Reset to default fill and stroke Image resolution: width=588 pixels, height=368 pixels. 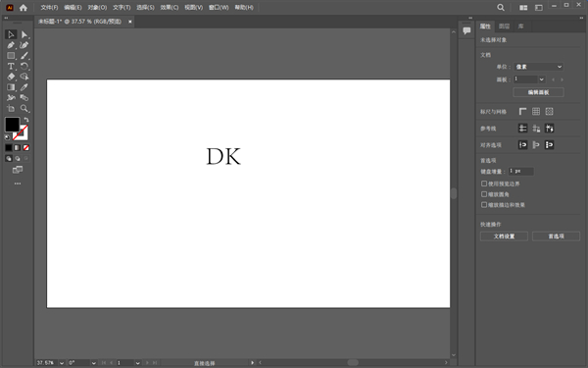click(7, 137)
